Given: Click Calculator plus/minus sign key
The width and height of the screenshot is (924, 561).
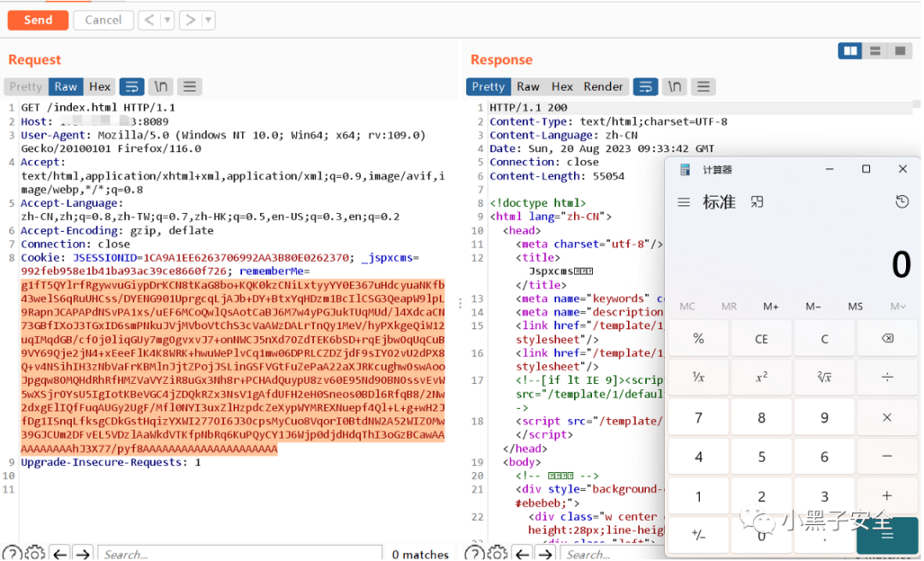Looking at the screenshot, I should coord(698,535).
